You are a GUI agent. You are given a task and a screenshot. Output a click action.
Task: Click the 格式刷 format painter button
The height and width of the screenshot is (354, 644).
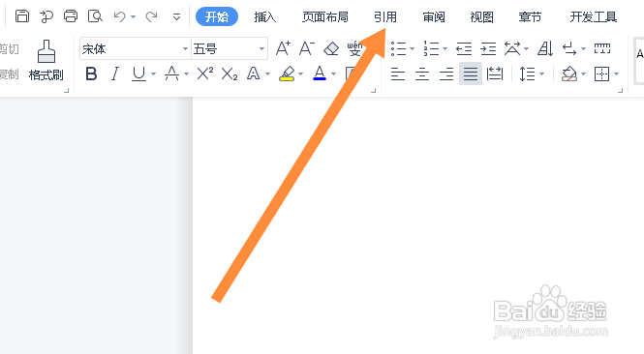(x=46, y=60)
